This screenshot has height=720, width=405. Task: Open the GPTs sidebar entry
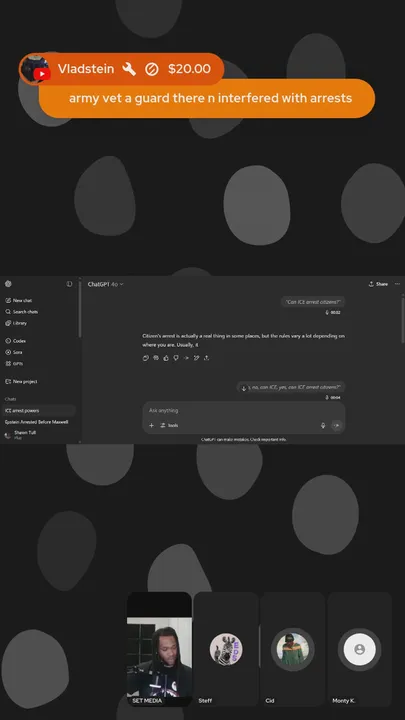[x=14, y=364]
